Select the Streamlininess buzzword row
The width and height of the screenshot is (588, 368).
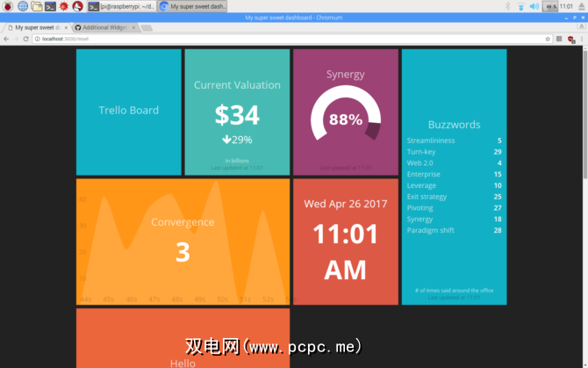[x=454, y=141]
